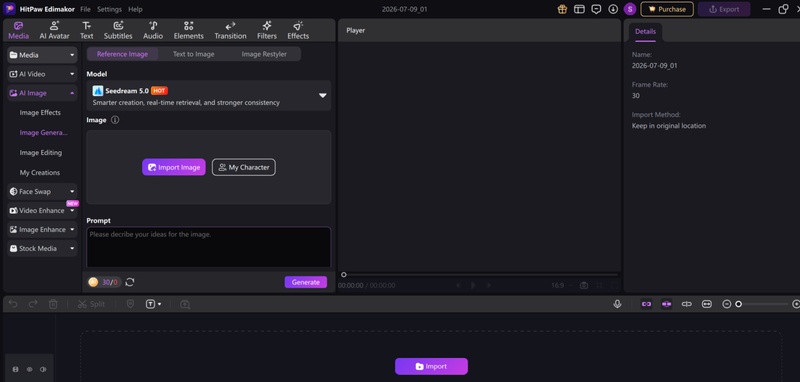This screenshot has width=800, height=382.
Task: Open the Settings menu
Action: coord(109,9)
